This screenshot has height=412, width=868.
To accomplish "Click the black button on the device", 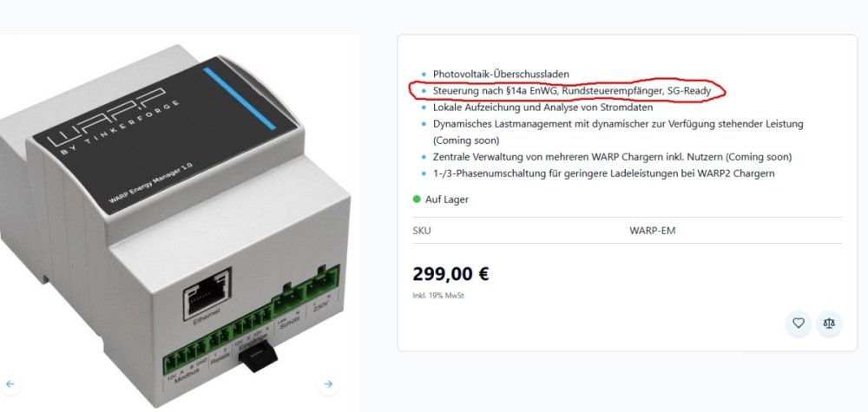I will point(258,356).
